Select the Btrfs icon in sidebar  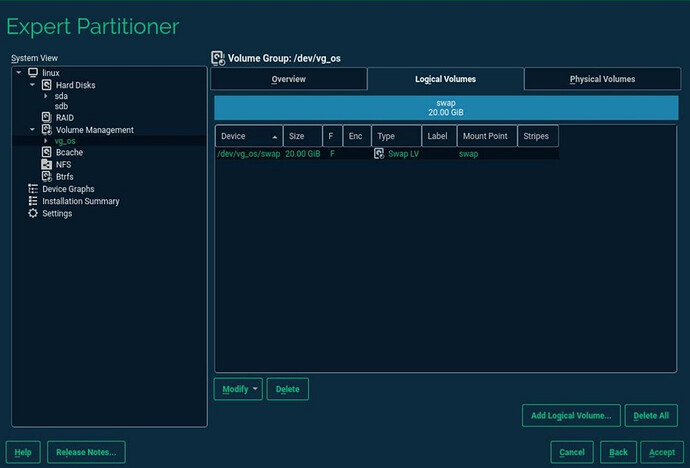[46, 177]
